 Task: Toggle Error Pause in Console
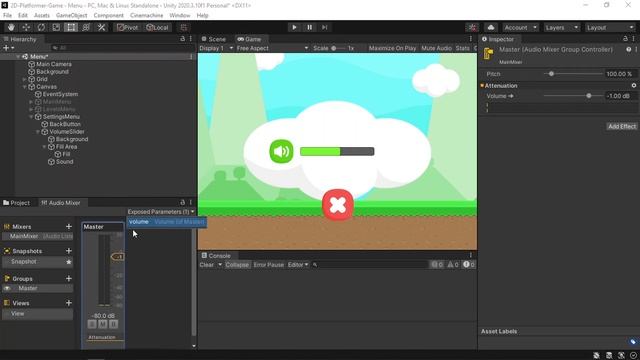click(269, 265)
